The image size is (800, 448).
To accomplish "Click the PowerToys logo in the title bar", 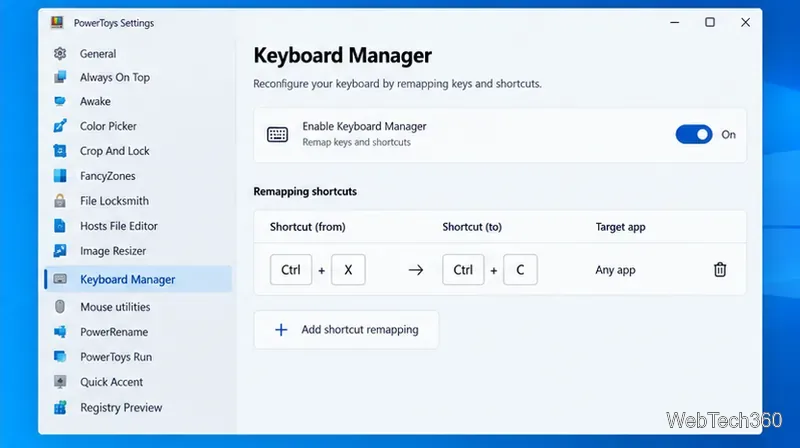I will pos(57,22).
